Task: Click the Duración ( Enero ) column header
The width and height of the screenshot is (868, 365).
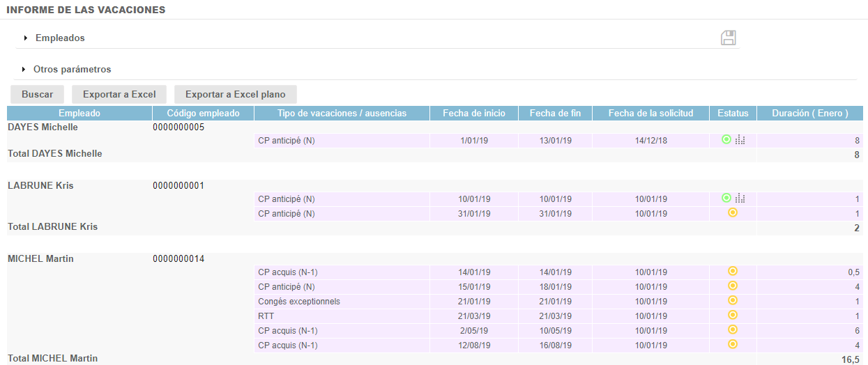Action: pos(809,113)
